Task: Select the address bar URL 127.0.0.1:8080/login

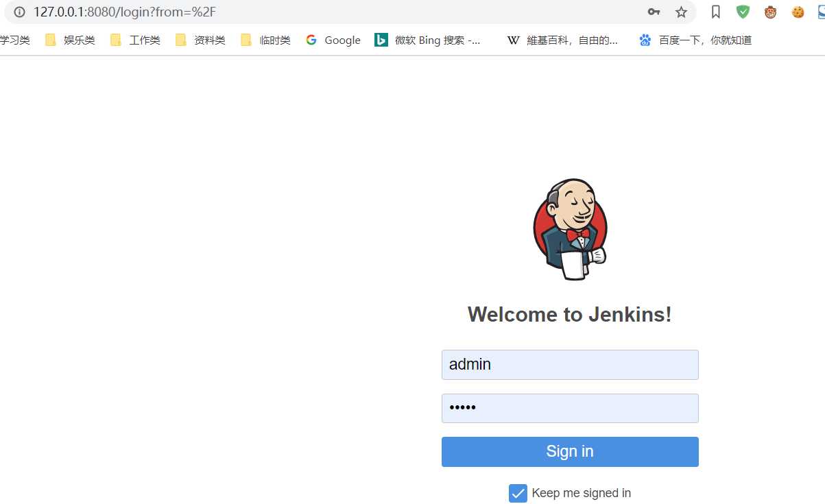Action: 124,12
